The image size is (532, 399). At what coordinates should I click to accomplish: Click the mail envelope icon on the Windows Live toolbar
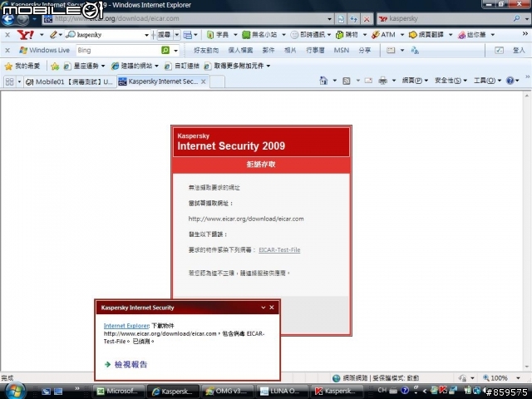point(391,50)
